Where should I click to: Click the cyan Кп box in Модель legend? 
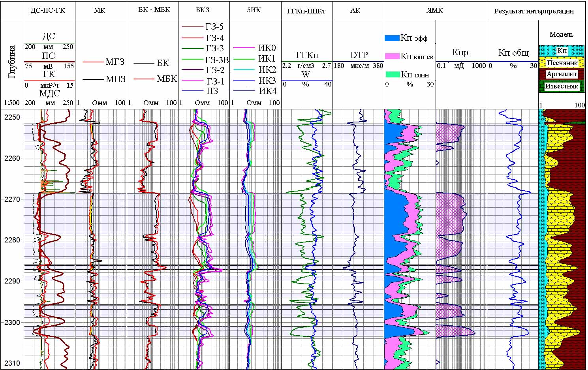pyautogui.click(x=562, y=51)
